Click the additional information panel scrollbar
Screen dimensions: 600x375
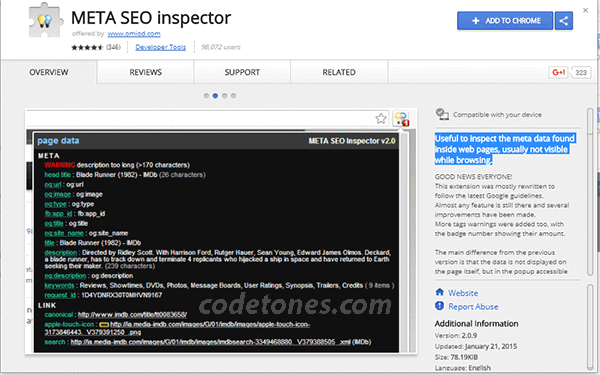[590, 328]
